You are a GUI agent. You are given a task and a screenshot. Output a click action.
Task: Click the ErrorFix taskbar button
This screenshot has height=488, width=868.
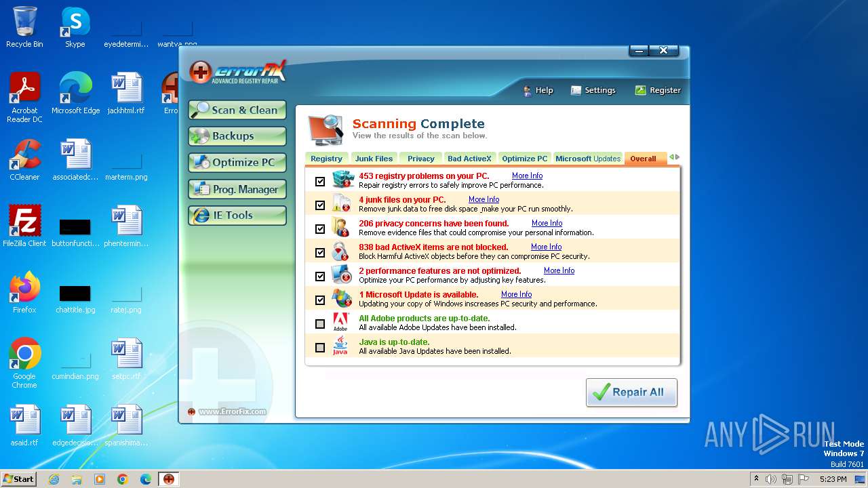[x=169, y=479]
